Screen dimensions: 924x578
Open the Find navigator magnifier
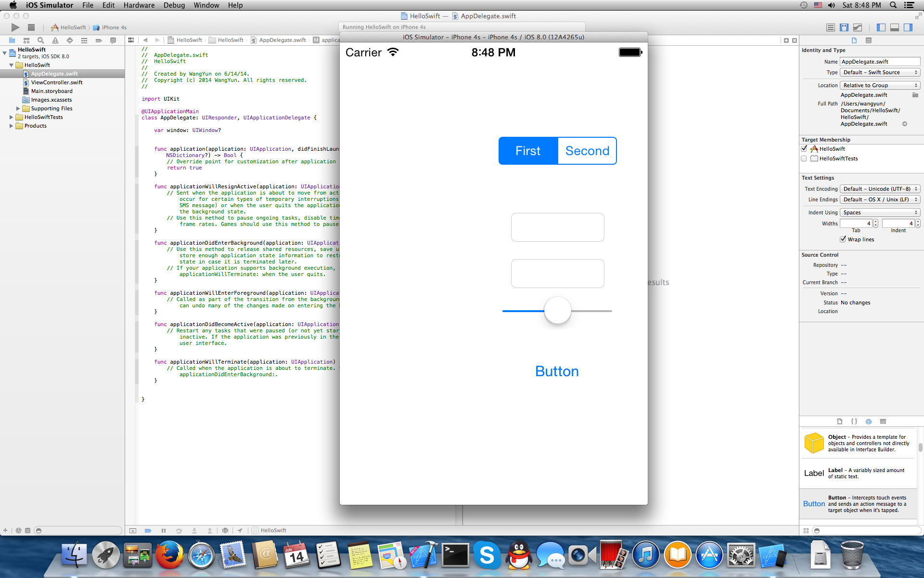(x=41, y=40)
